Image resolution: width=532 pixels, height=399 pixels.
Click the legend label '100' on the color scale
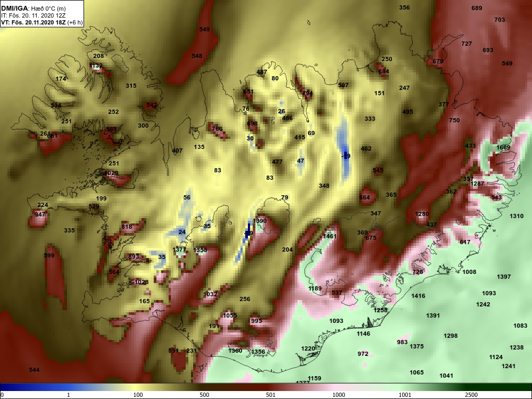[x=138, y=395]
